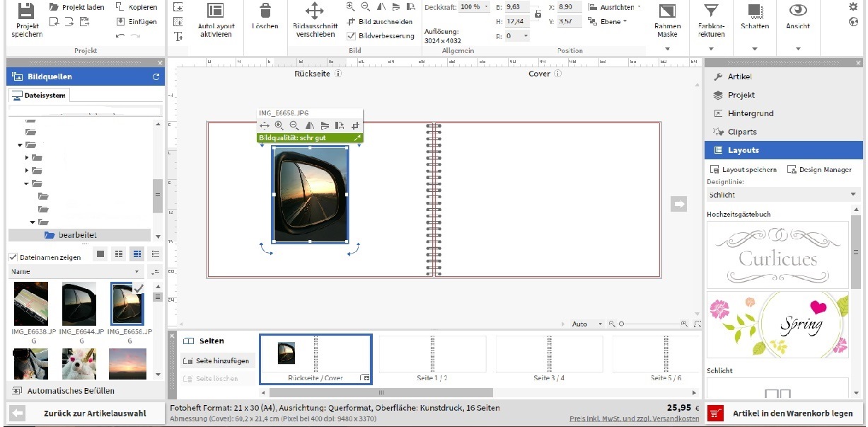Click the globe language icon

(852, 21)
